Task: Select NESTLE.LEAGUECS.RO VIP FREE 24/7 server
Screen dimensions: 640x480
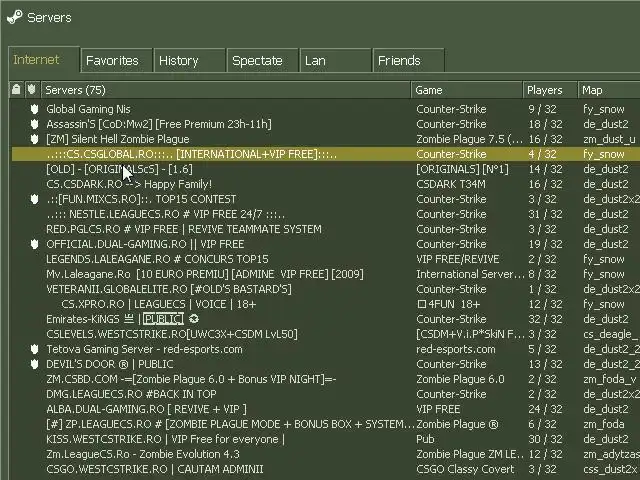Action: tap(326, 214)
